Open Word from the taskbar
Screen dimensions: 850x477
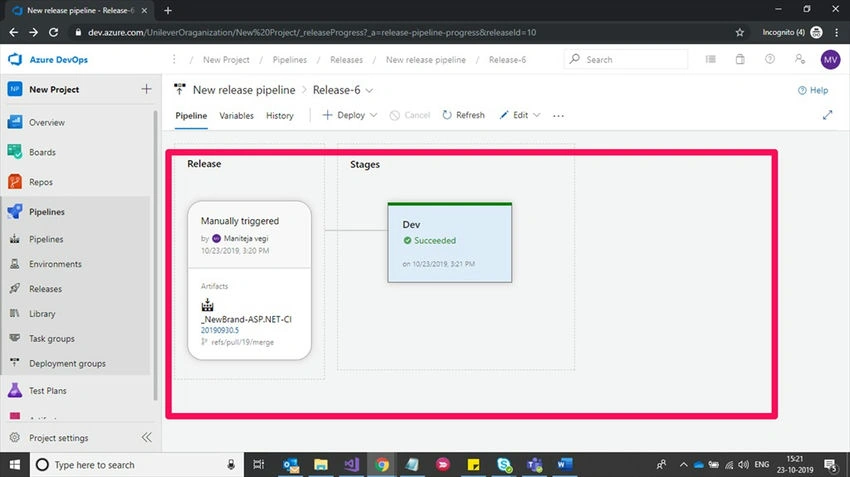(x=565, y=465)
